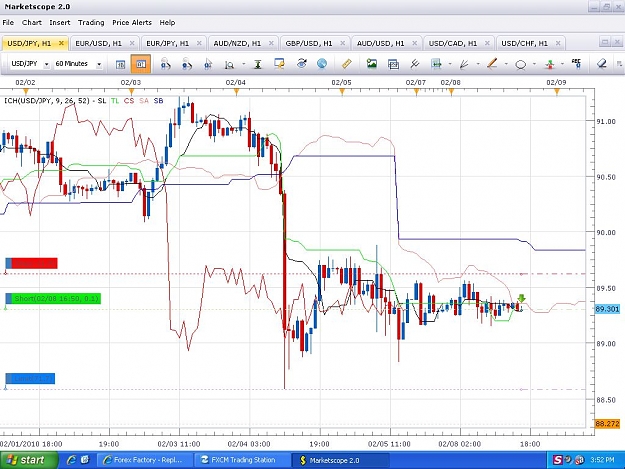Viewport: 625px width, 469px height.
Task: Click the blue globe icon
Action: [322, 64]
